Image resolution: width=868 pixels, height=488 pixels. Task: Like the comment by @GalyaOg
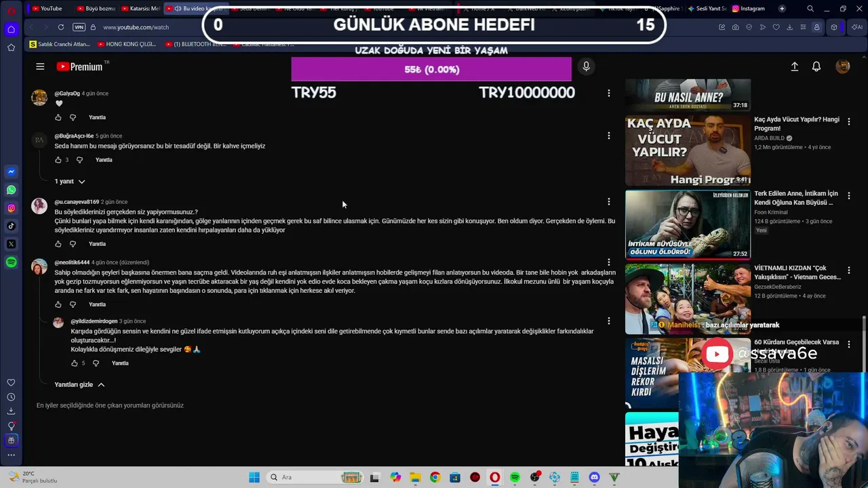coord(58,117)
